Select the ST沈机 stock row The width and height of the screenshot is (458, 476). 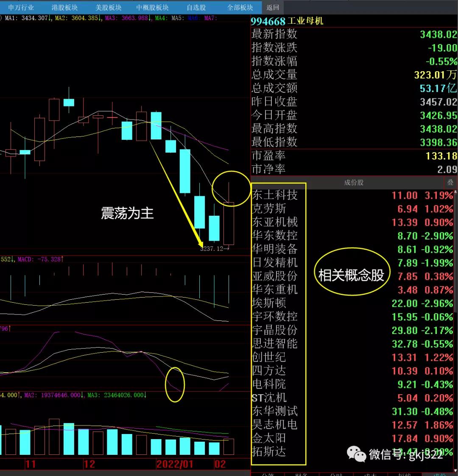[352, 398]
